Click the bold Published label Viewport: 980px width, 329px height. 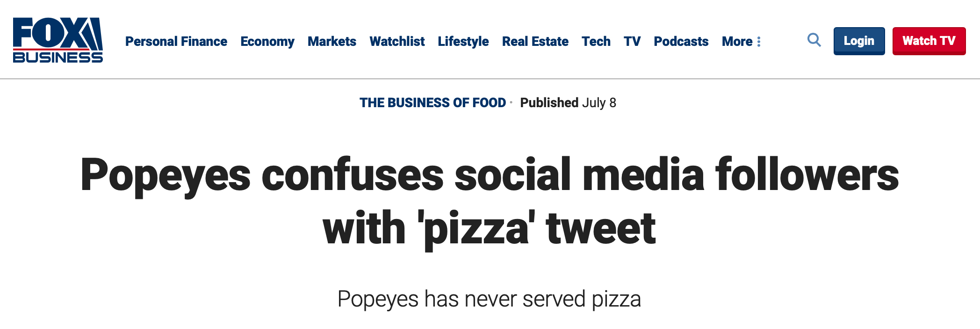click(549, 102)
